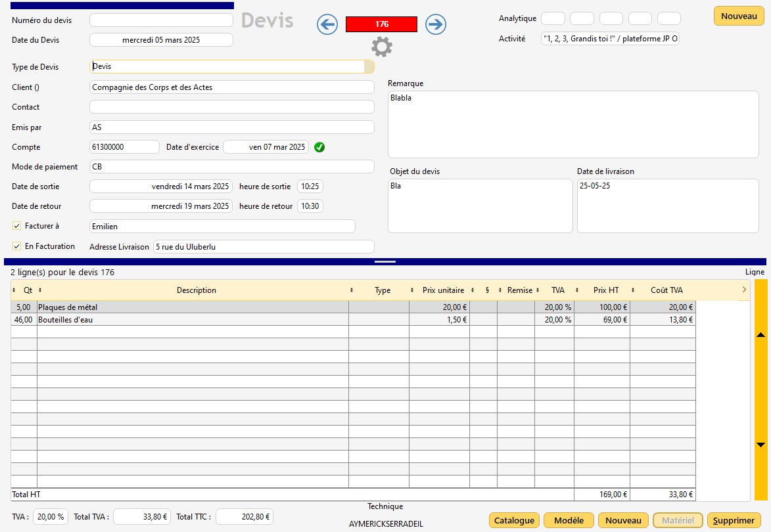Click the red devis number 176 box
Image resolution: width=771 pixels, height=532 pixels.
381,24
